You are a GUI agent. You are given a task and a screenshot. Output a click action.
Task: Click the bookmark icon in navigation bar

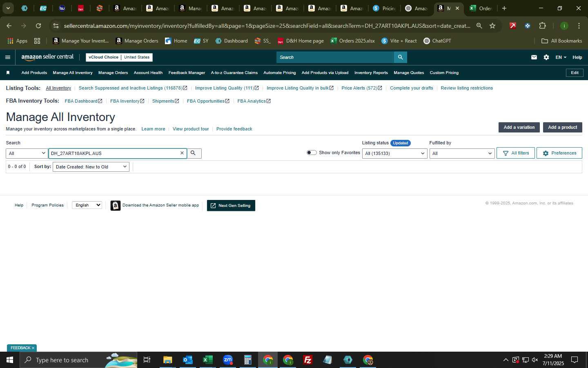point(8,73)
